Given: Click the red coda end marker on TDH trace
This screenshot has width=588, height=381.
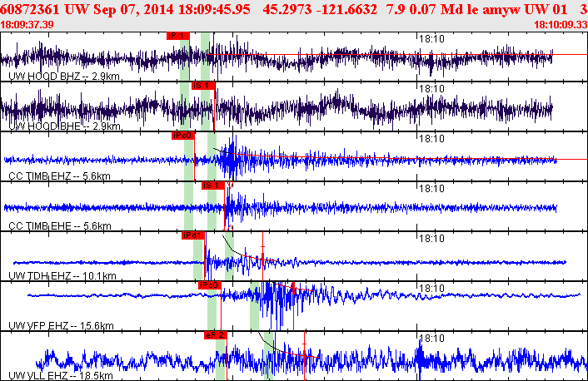Looking at the screenshot, I should pyautogui.click(x=263, y=256).
